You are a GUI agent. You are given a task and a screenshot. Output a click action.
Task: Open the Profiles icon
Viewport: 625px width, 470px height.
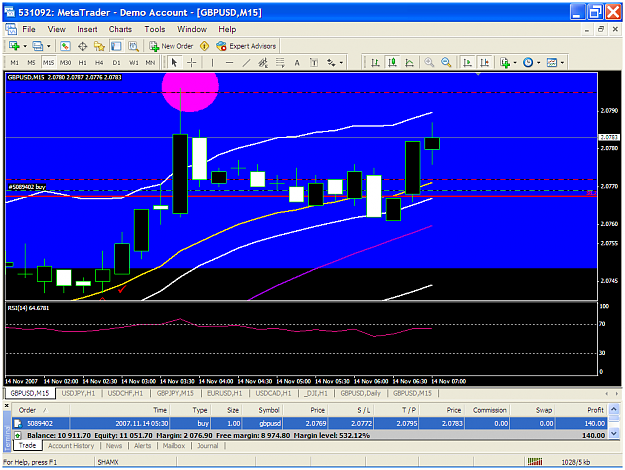[x=38, y=46]
